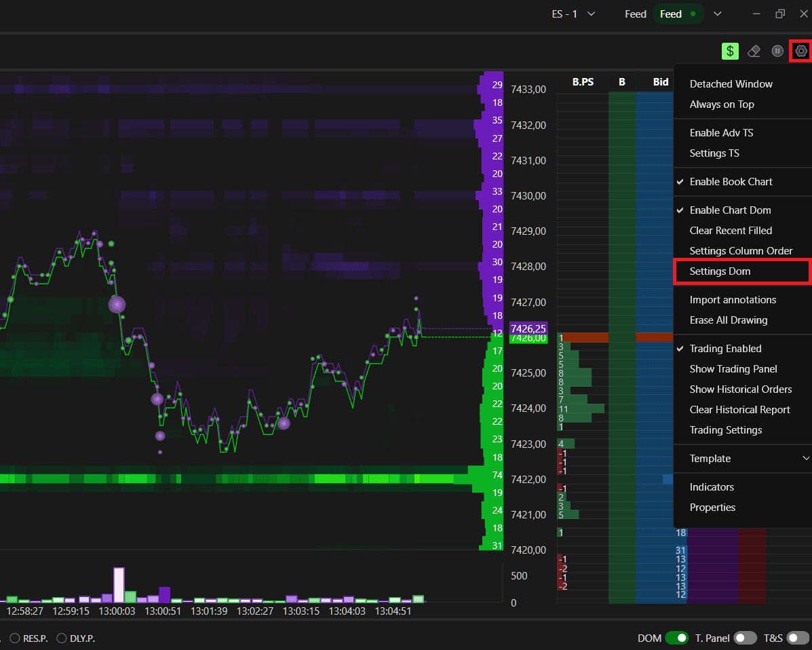Click the tall white volume bar at 13:00:03
The width and height of the screenshot is (812, 650).
click(x=119, y=586)
